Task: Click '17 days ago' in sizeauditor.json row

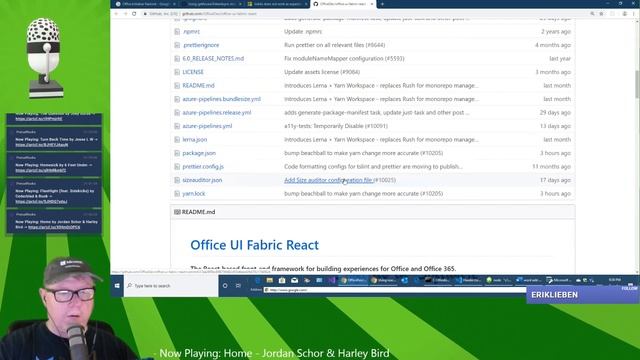Action: [555, 180]
